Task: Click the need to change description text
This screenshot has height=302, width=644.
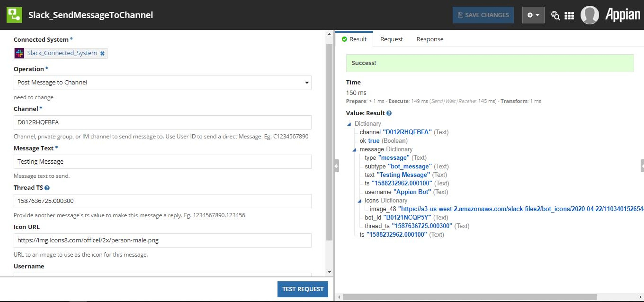Action: (34, 97)
